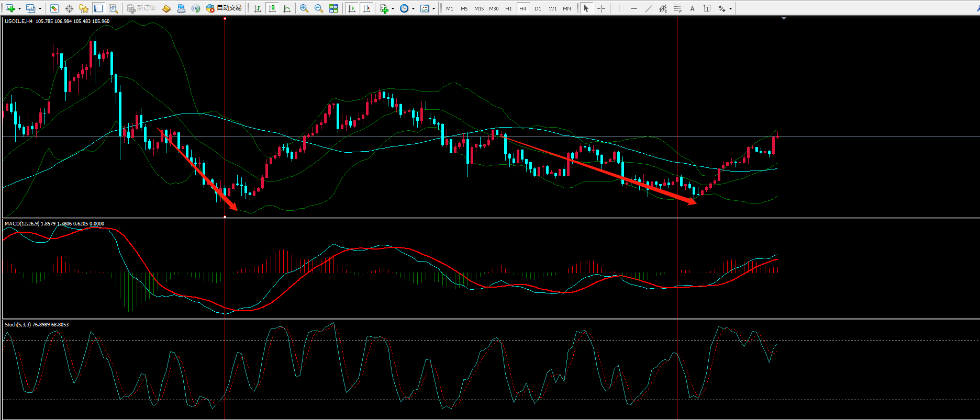Switch chart to bar chart style
Screen dimensions: 980x420
pos(258,8)
